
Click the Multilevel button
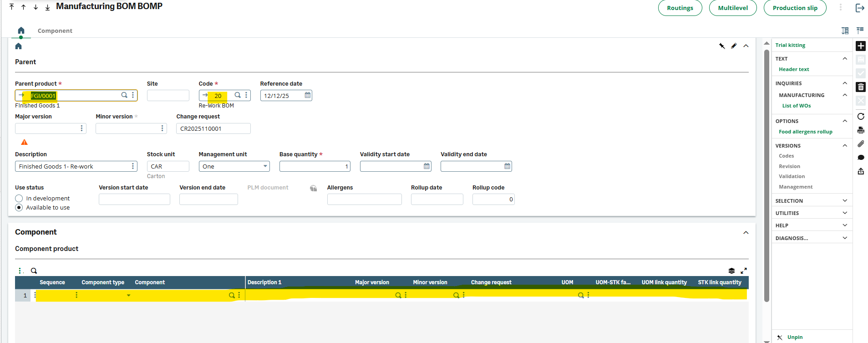click(733, 8)
